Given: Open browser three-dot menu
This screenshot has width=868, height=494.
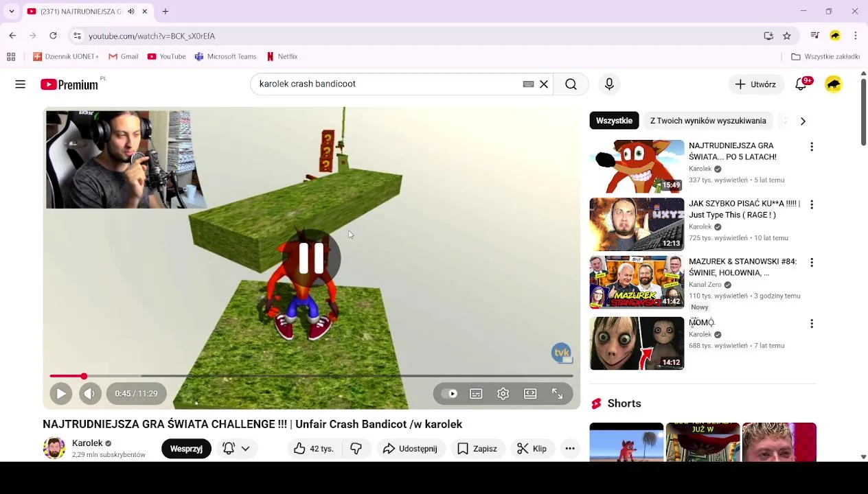Looking at the screenshot, I should coord(856,36).
